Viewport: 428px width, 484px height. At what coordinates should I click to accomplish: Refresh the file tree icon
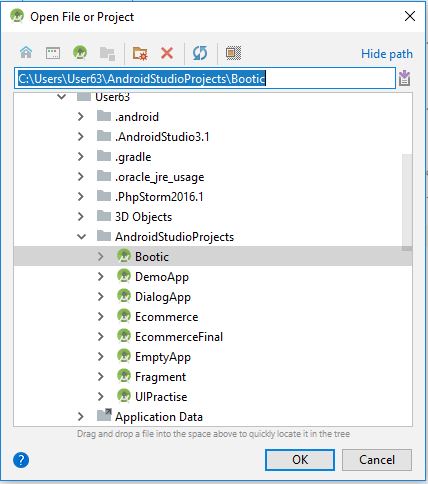(200, 53)
